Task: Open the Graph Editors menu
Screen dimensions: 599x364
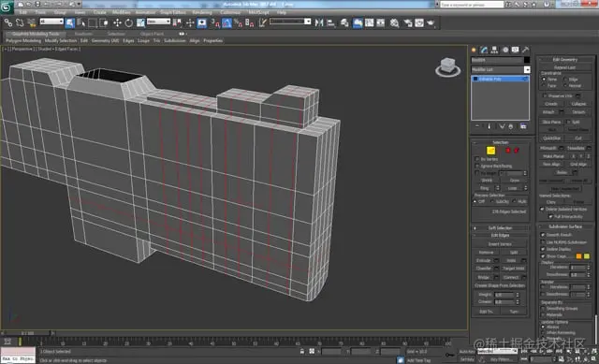Action: 173,12
